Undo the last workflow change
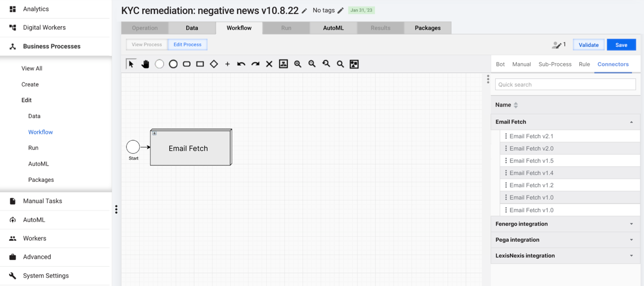 (x=241, y=64)
